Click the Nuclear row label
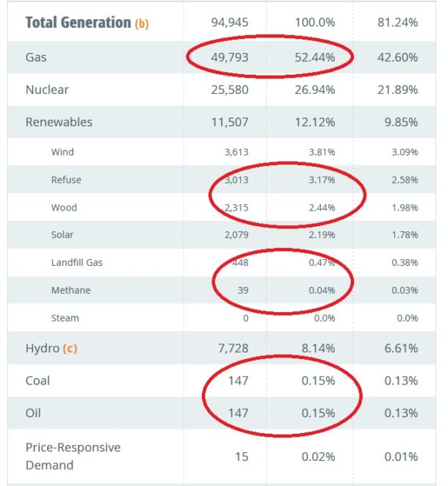This screenshot has width=448, height=486. [x=47, y=90]
